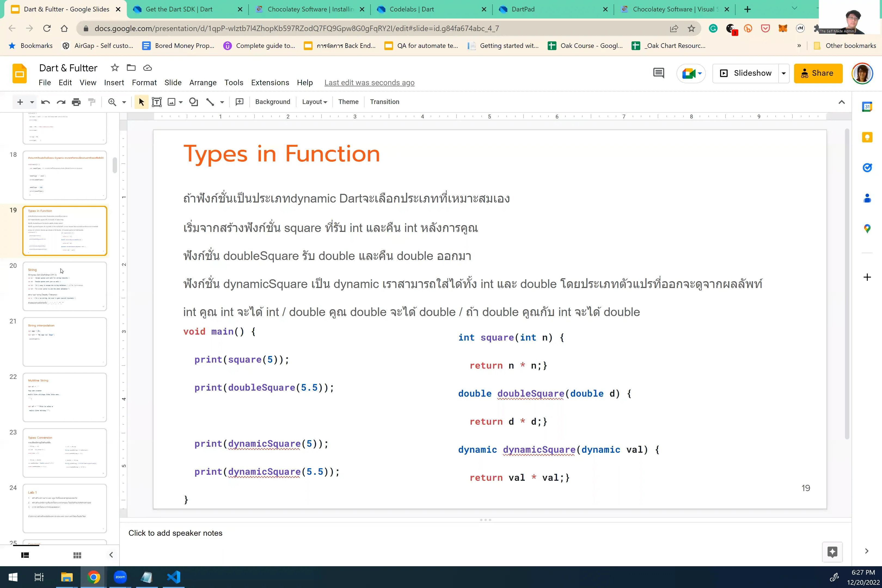882x588 pixels.
Task: Select the text box tool
Action: [156, 102]
